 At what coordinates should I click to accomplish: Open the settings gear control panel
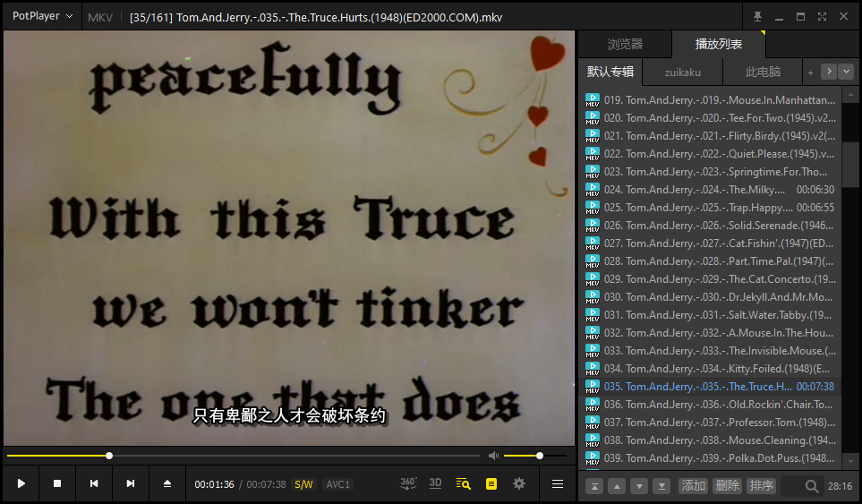(519, 483)
